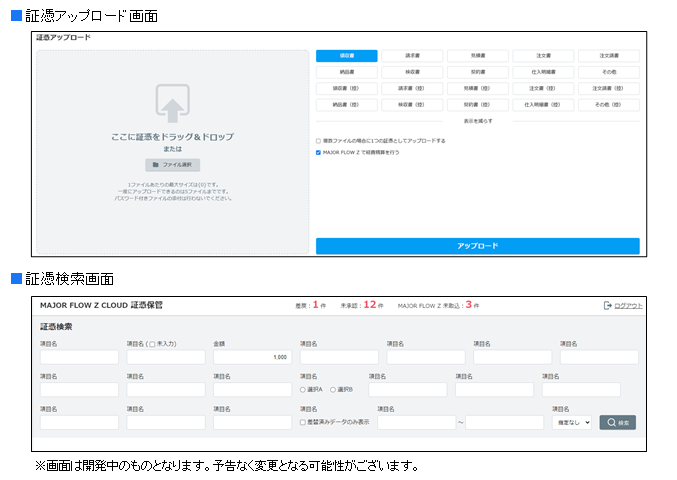Select the 選択B radio button
Image resolution: width=677 pixels, height=480 pixels.
(333, 390)
